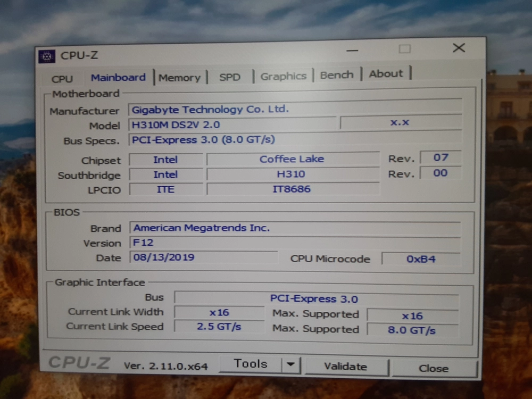Click the Southbridge vendor Intel field
The width and height of the screenshot is (532, 399).
[166, 174]
